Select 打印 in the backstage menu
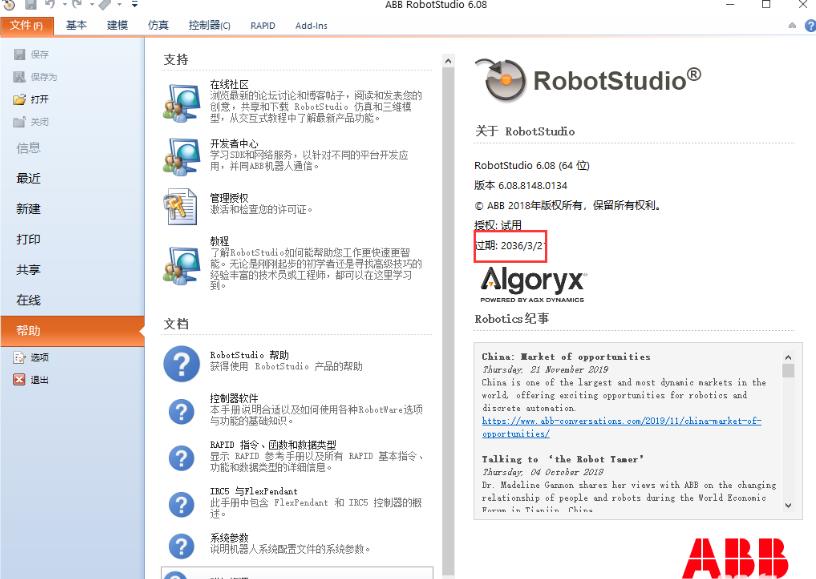Viewport: 816px width, 579px height. (28, 239)
